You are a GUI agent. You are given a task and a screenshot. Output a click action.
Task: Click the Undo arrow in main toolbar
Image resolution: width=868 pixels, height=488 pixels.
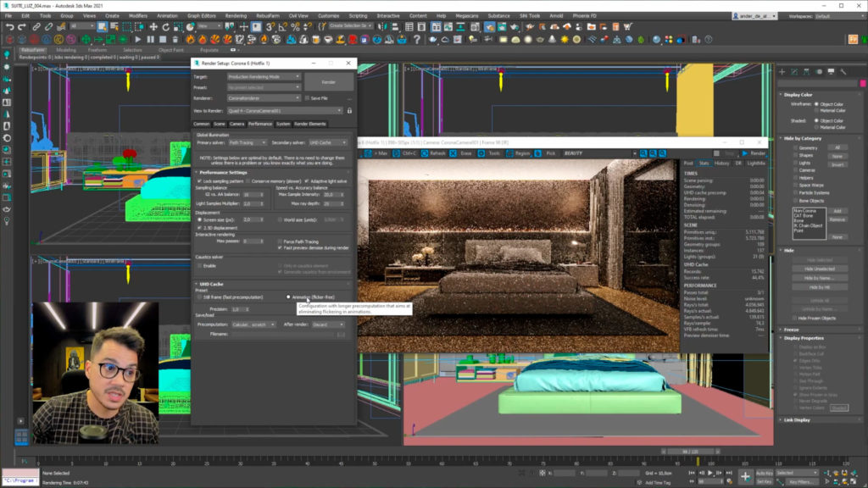8,26
